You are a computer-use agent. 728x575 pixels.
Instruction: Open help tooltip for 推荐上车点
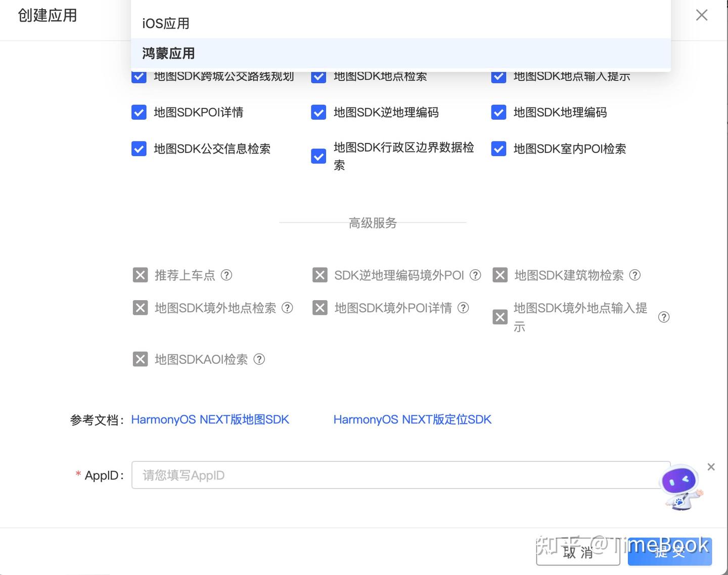point(227,275)
